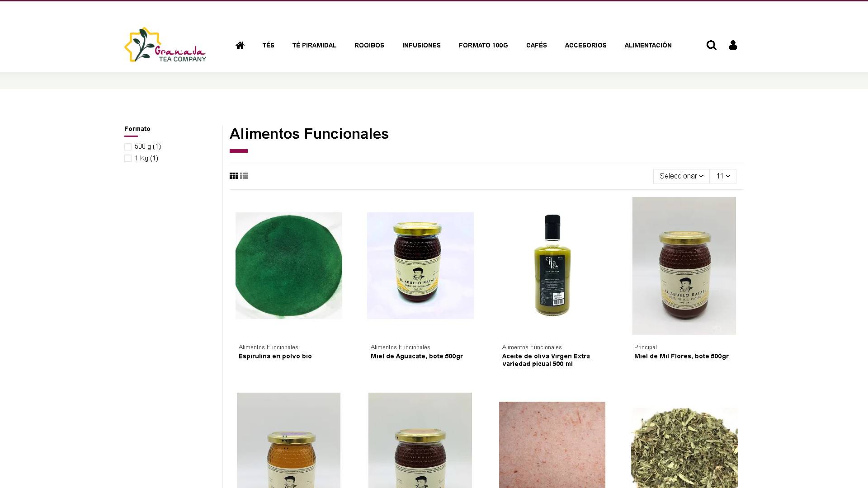The height and width of the screenshot is (488, 868).
Task: Go to the home page icon
Action: coord(240,45)
